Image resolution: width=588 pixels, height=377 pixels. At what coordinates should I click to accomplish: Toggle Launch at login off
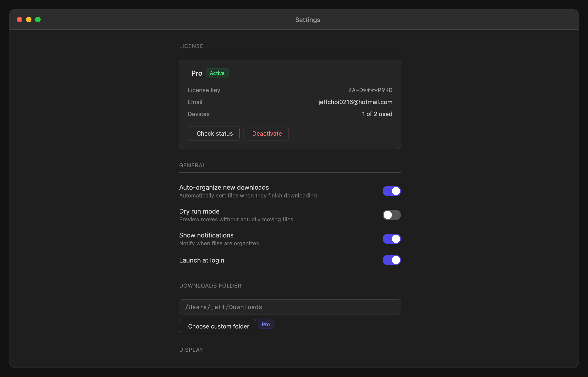(x=392, y=260)
